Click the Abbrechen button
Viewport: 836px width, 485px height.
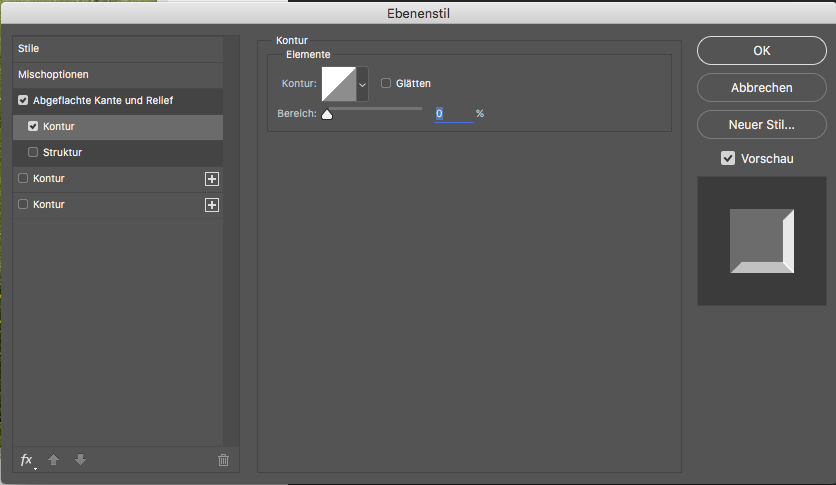click(x=761, y=87)
